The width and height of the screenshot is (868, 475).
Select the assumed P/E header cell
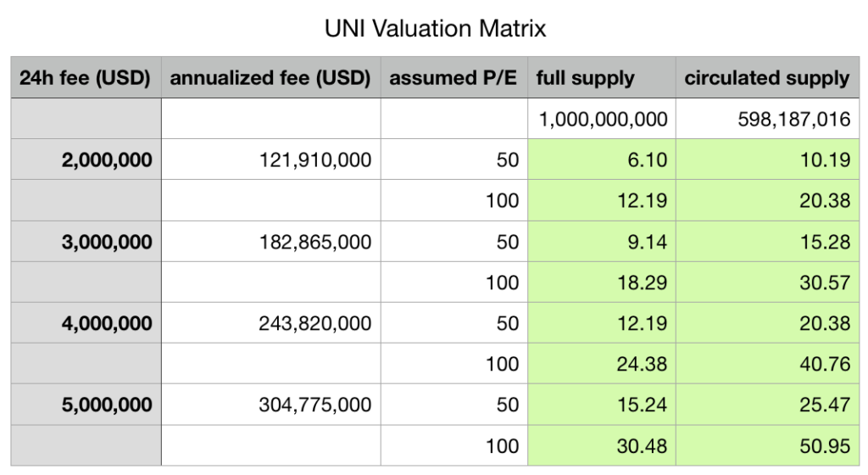click(454, 77)
